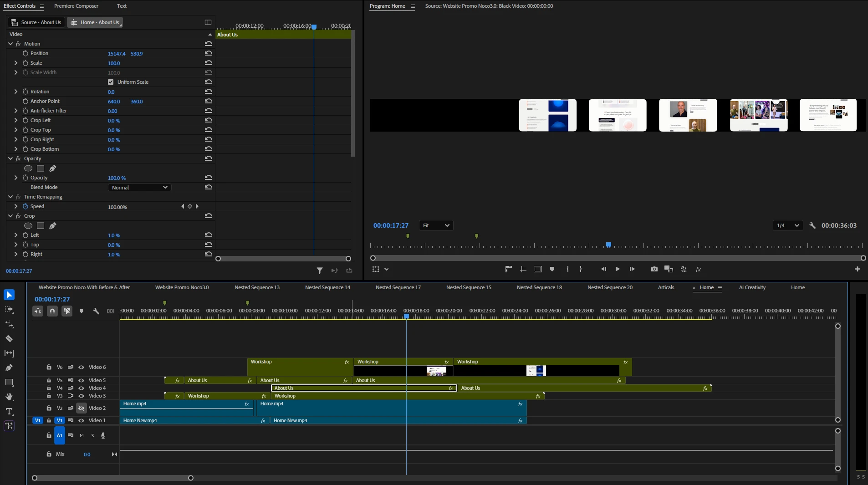Expand the Scale property
This screenshot has width=868, height=485.
coord(16,63)
